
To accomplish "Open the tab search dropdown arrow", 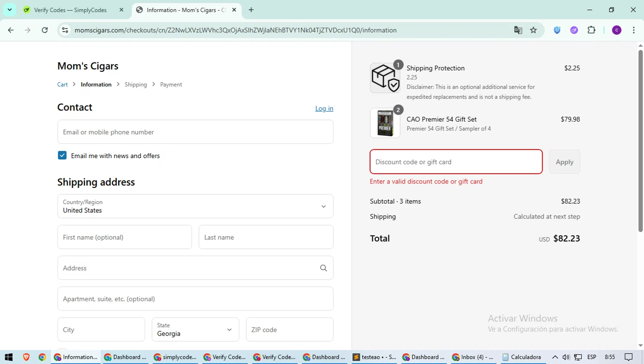I will [x=9, y=9].
